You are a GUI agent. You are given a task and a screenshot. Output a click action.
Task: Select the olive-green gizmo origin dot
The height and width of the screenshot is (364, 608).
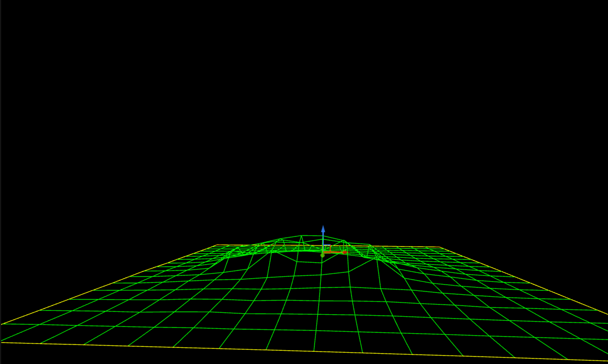[x=322, y=255]
